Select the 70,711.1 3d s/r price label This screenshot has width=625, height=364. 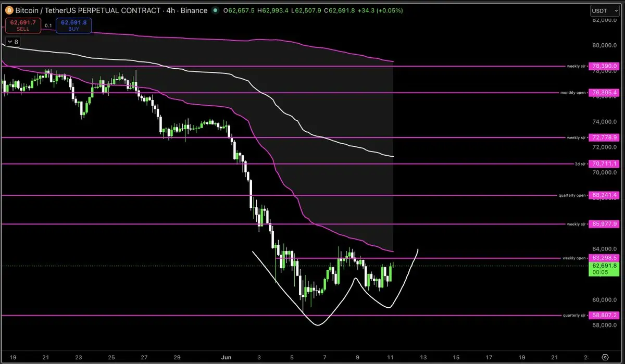point(604,164)
